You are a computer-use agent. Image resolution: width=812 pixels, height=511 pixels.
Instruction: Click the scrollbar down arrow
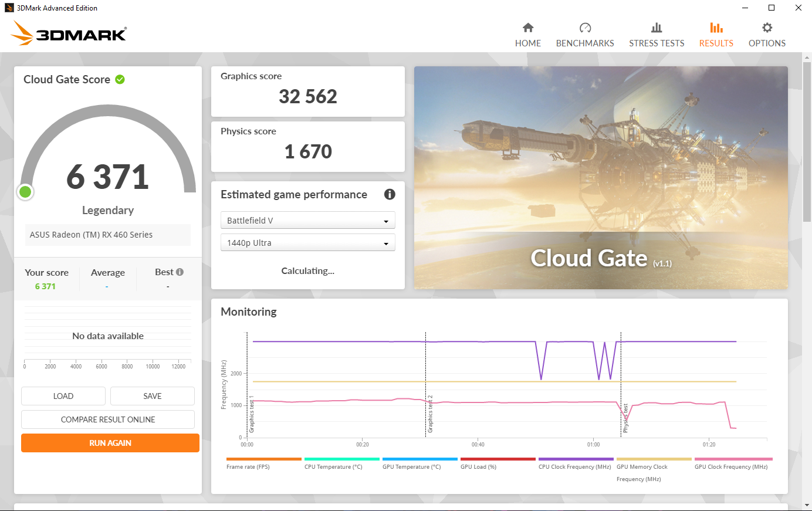pos(807,505)
